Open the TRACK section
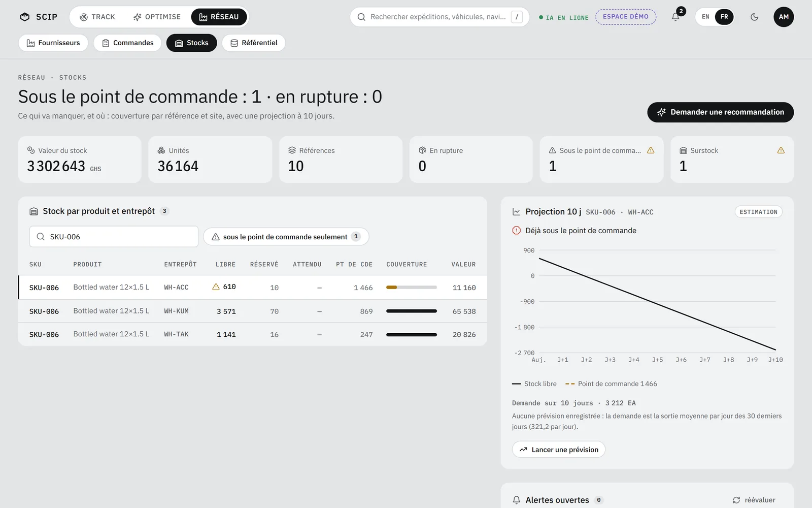 point(97,17)
